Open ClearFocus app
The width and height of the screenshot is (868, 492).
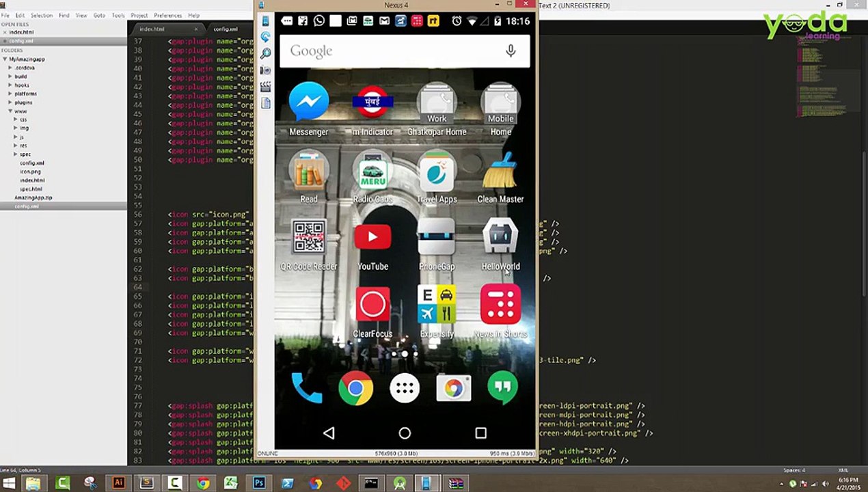click(x=372, y=304)
